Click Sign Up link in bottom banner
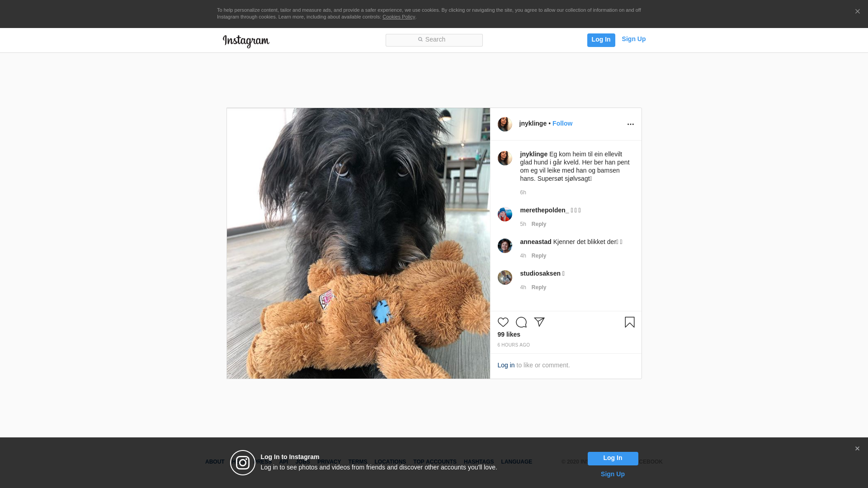868x488 pixels. (x=613, y=474)
